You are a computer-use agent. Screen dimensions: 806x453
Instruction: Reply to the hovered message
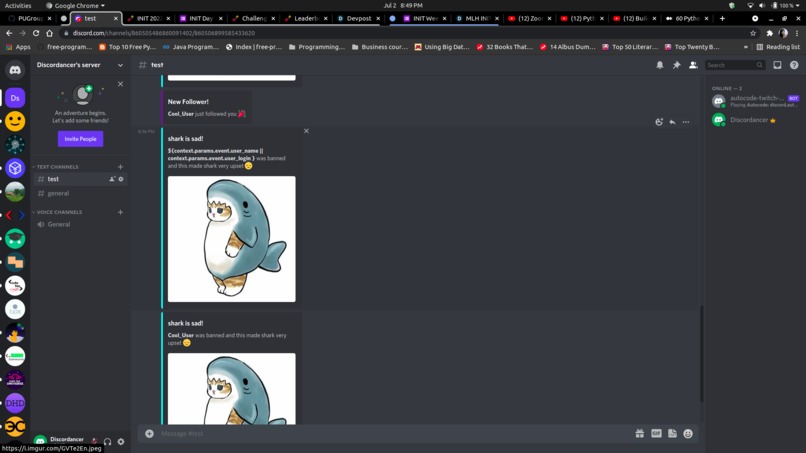pyautogui.click(x=672, y=122)
